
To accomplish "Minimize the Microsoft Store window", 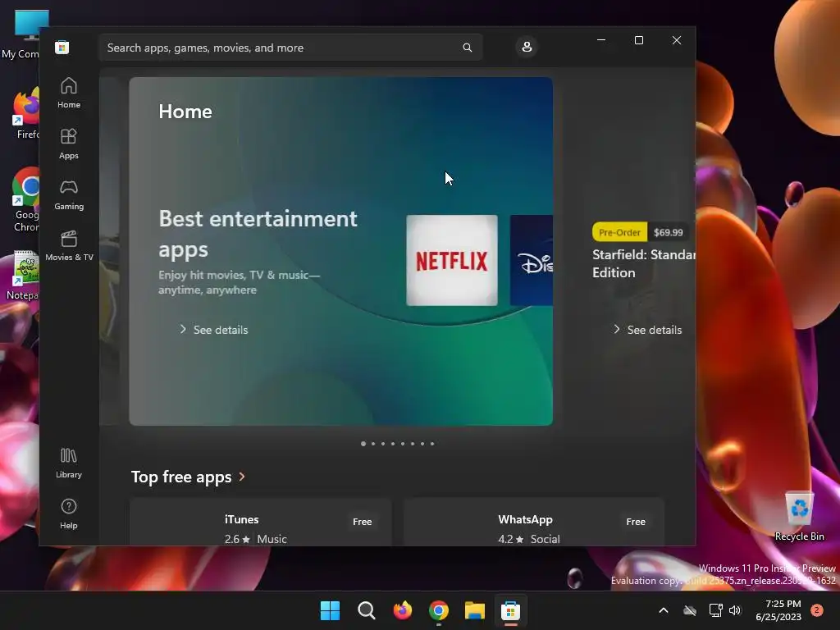I will tap(601, 40).
